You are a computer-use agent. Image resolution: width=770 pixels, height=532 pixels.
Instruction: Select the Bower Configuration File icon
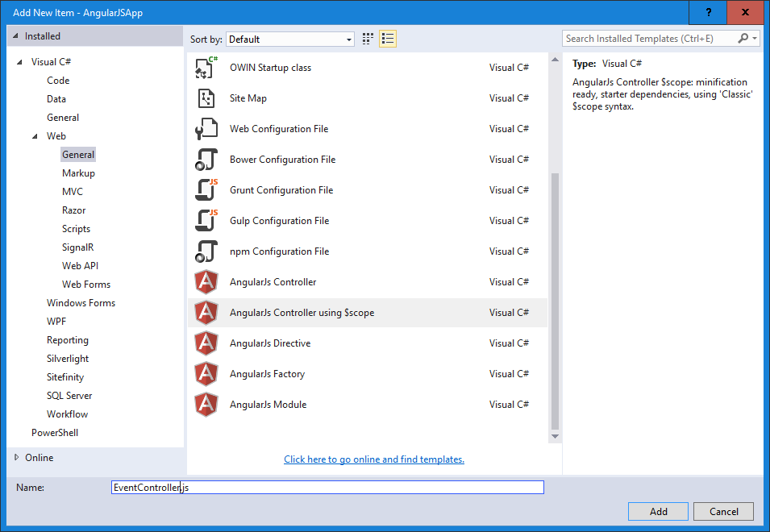tap(206, 160)
